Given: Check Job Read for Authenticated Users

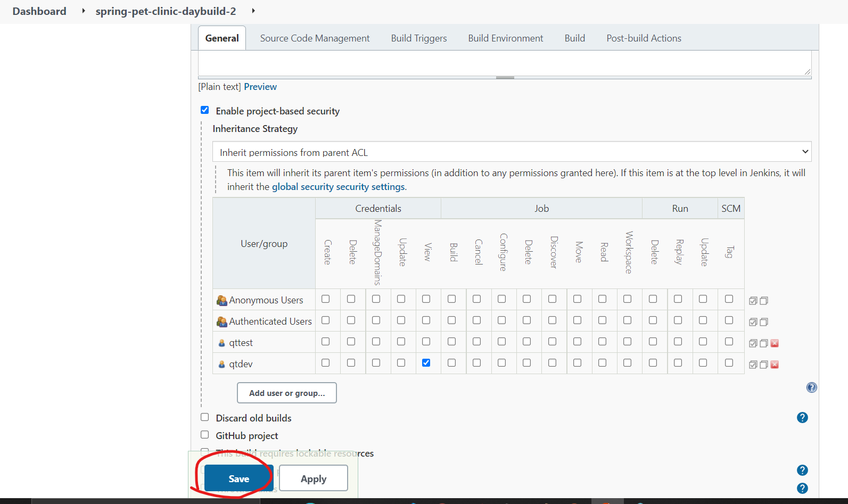Looking at the screenshot, I should click(602, 320).
